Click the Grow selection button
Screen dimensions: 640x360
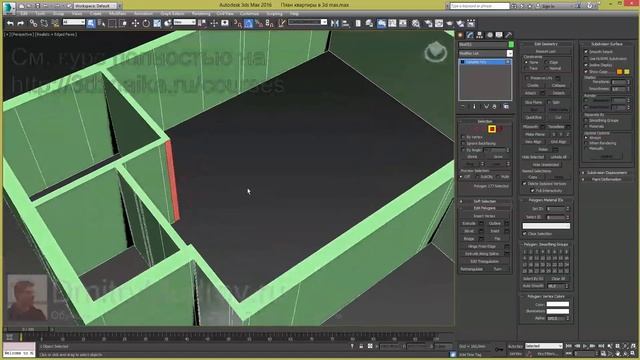click(498, 157)
